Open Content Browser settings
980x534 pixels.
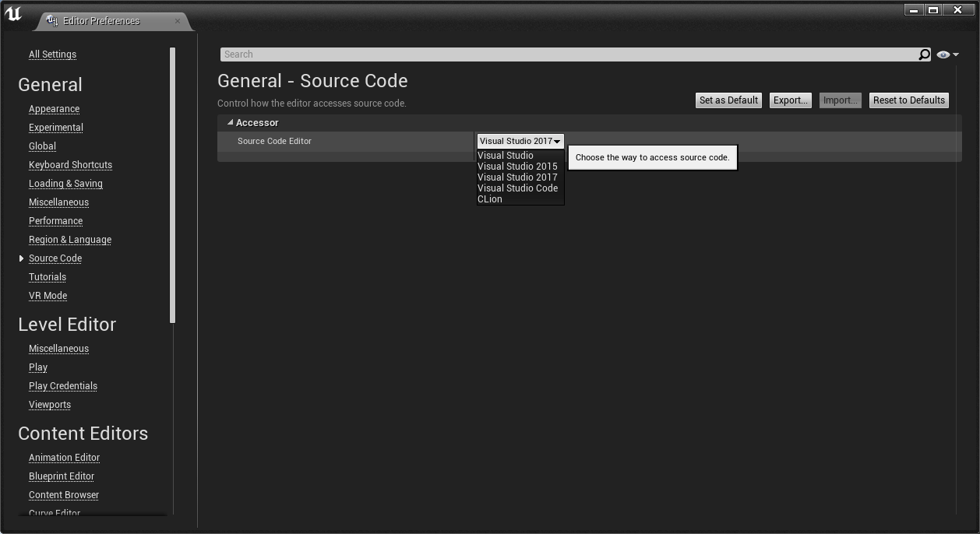pos(64,495)
